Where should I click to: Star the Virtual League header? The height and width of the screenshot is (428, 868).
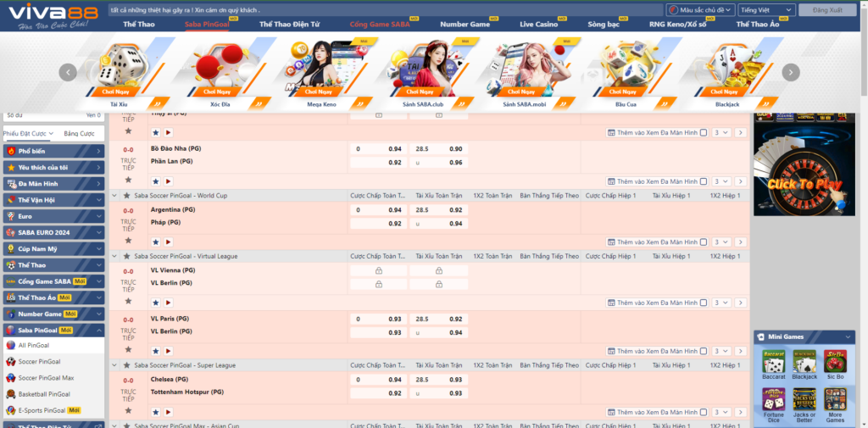127,256
